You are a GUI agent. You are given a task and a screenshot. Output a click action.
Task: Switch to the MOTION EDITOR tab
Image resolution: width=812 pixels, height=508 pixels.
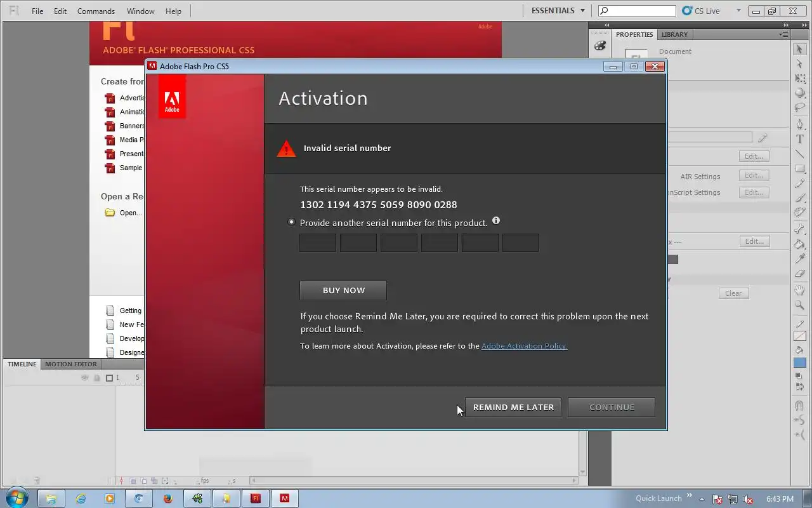(x=71, y=364)
